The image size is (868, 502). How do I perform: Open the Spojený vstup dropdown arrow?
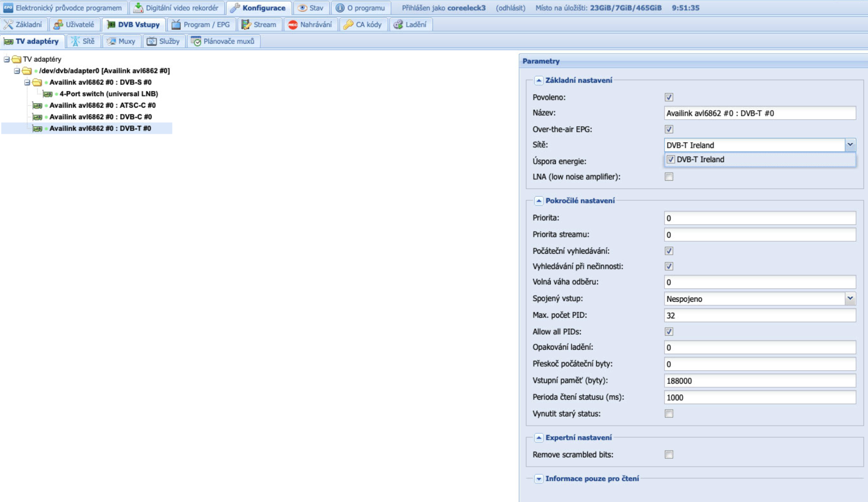click(x=850, y=298)
